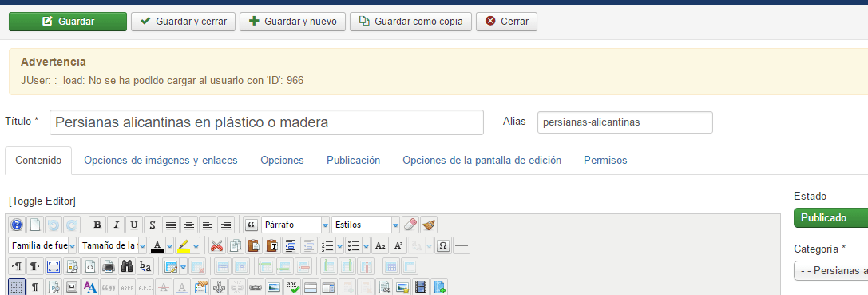868x295 pixels.
Task: Insert a blockquote
Action: pyautogui.click(x=252, y=225)
